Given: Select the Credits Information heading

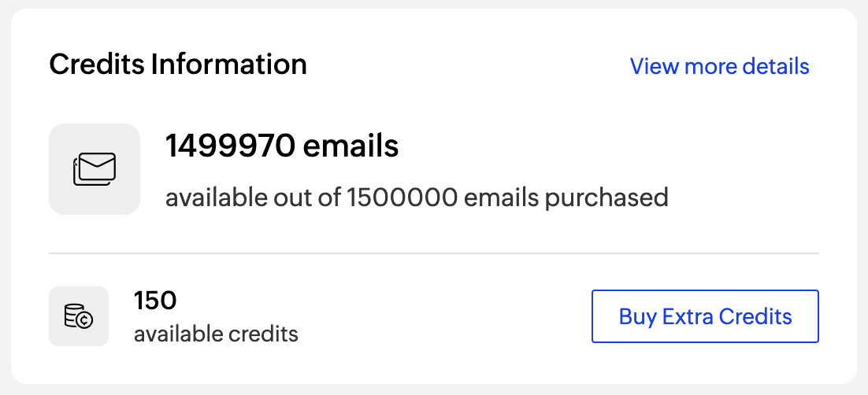Looking at the screenshot, I should (178, 65).
